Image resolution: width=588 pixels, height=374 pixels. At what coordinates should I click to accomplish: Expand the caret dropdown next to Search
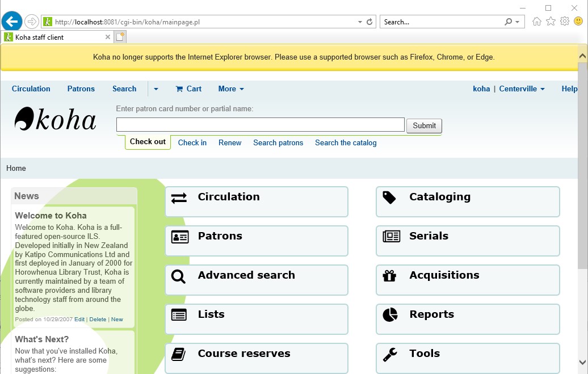[156, 89]
